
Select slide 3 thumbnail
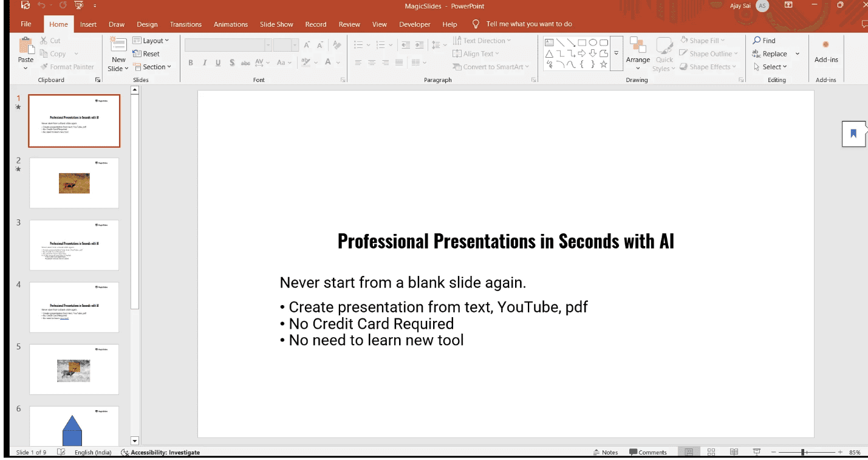(x=74, y=245)
